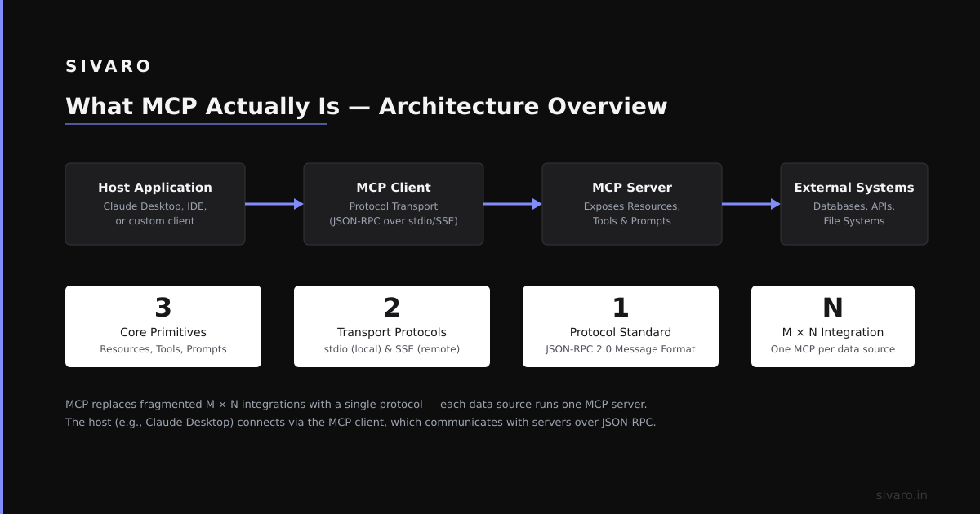This screenshot has height=514, width=980.
Task: Click the Host Application box
Action: 155,204
